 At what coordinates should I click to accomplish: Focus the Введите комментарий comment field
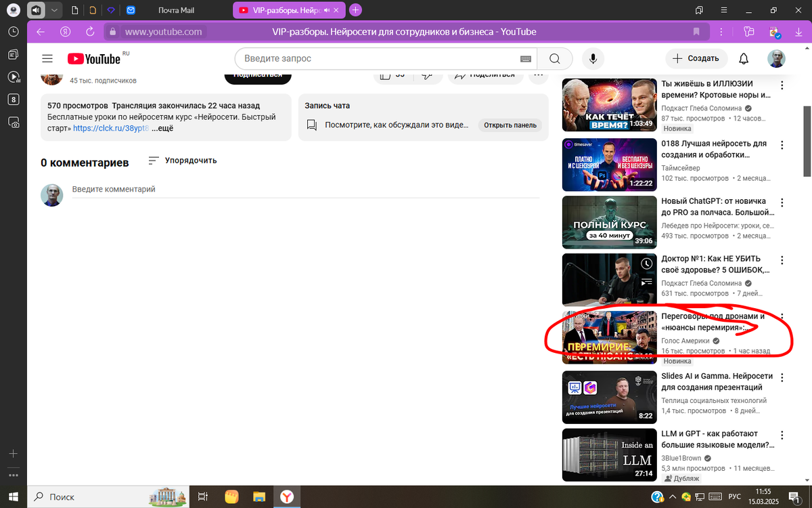coord(305,190)
